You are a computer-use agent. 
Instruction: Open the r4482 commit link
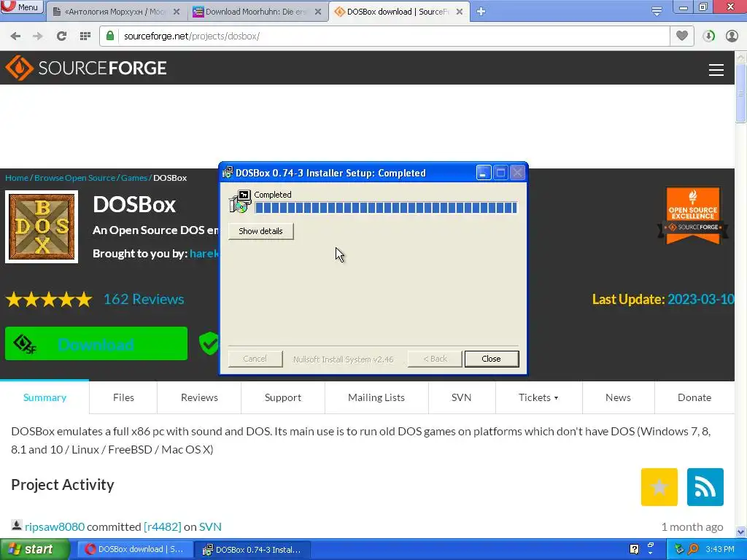point(163,526)
